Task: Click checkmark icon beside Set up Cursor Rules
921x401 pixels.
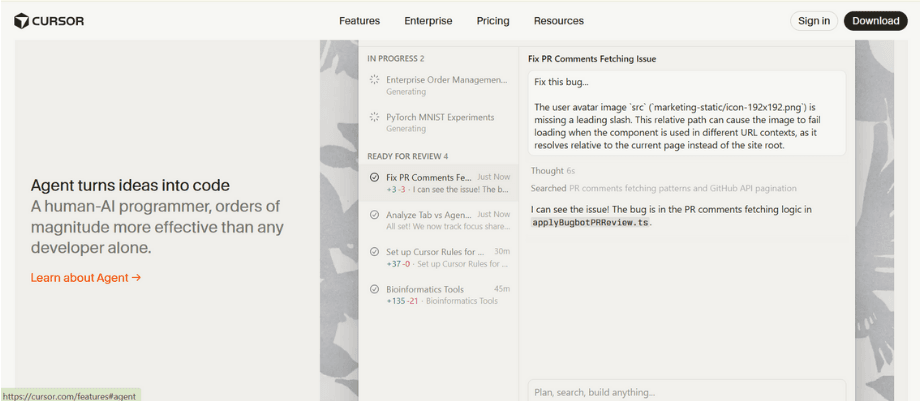Action: (374, 252)
